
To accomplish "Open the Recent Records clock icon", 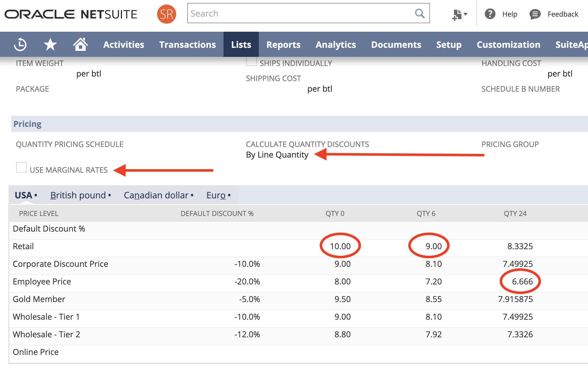I will click(x=20, y=45).
